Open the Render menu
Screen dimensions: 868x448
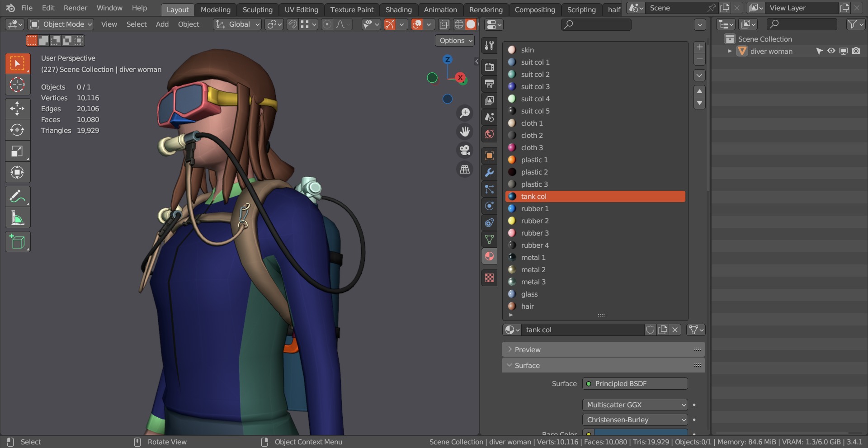click(75, 8)
